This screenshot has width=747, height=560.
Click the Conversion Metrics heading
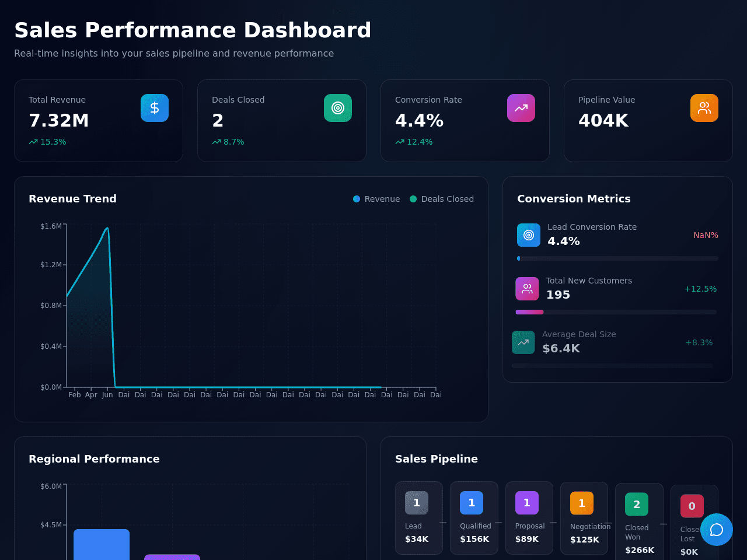(574, 199)
